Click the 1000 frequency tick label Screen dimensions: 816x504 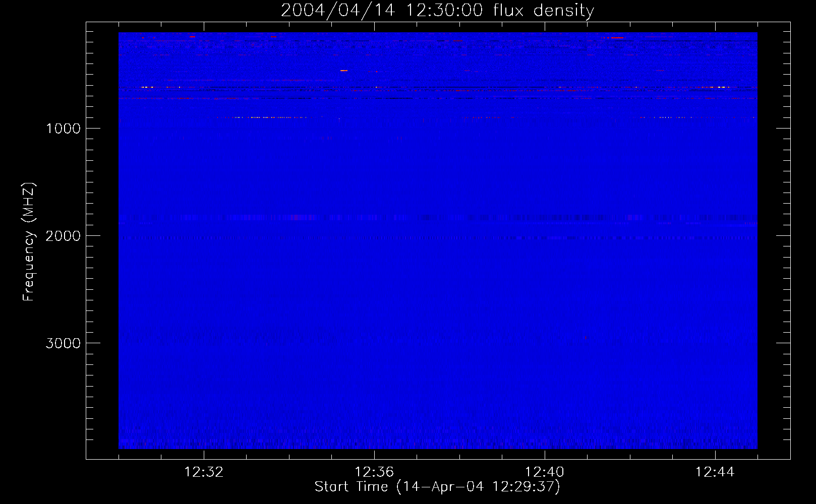tap(63, 129)
